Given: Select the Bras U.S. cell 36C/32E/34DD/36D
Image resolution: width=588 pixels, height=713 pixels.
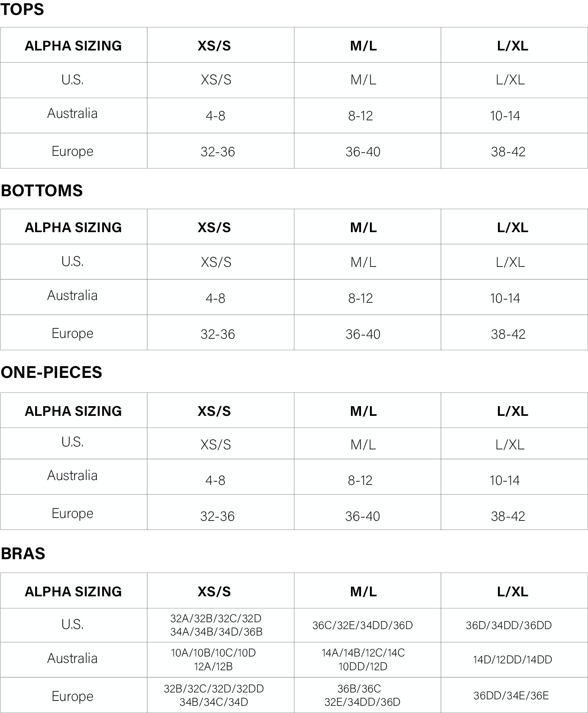Looking at the screenshot, I should (363, 625).
